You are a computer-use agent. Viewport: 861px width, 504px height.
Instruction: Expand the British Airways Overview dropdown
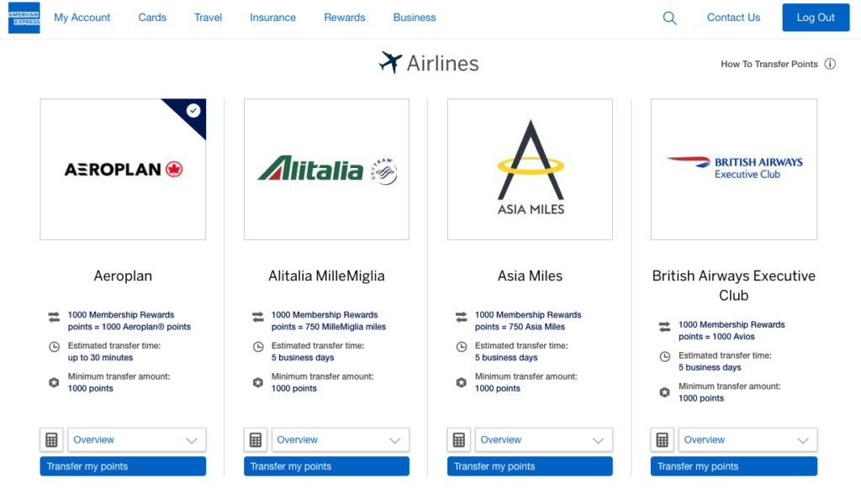point(747,439)
